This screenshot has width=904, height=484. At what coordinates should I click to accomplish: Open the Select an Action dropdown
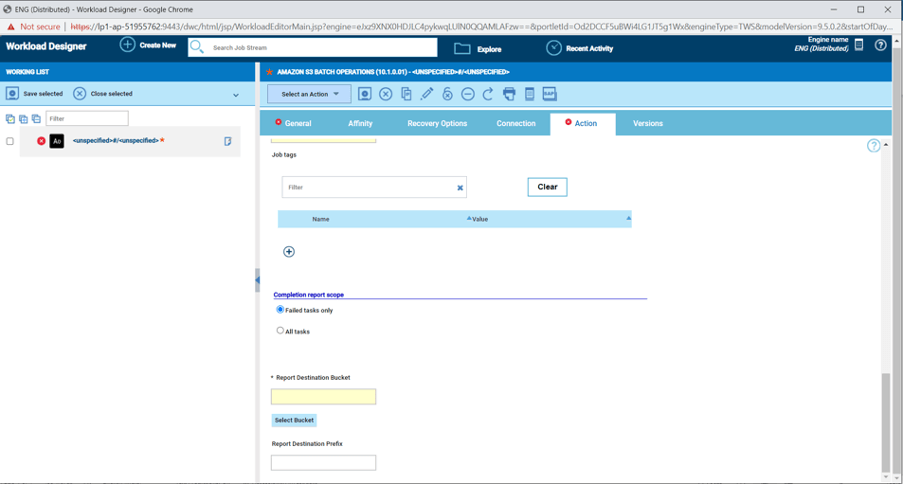tap(309, 94)
